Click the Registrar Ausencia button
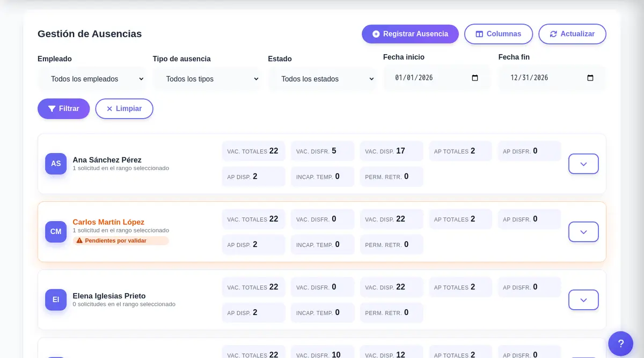The height and width of the screenshot is (358, 644). [410, 34]
